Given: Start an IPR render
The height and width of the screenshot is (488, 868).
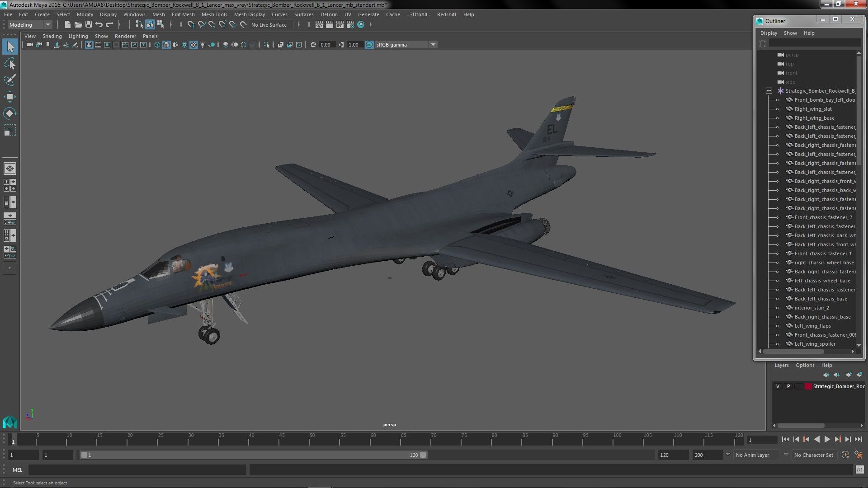Looking at the screenshot, I should pyautogui.click(x=340, y=25).
